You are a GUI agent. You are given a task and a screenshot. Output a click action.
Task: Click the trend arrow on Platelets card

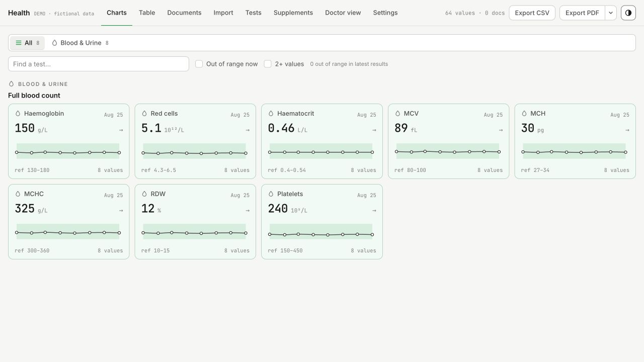[374, 211]
